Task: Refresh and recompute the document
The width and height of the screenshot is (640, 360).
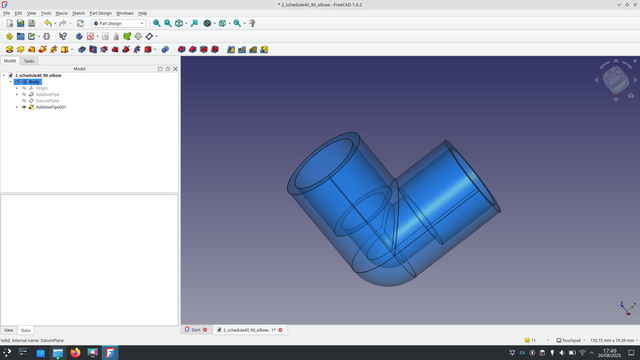Action: click(80, 23)
